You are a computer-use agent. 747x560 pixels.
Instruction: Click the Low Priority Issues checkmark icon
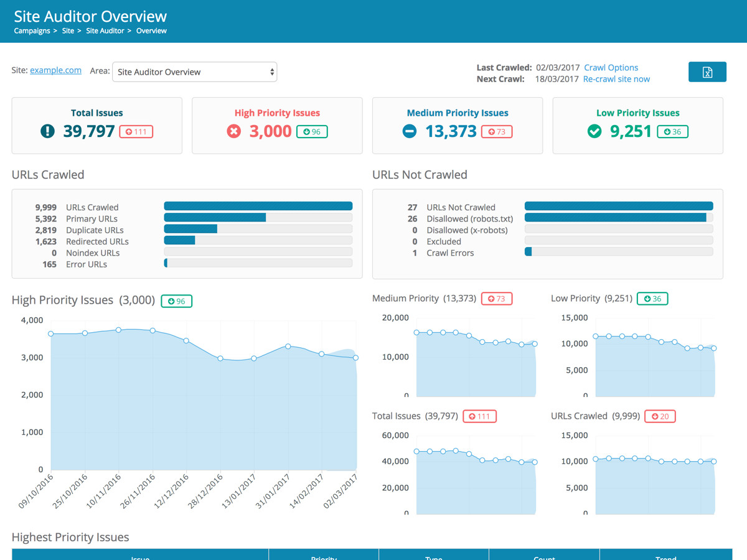pyautogui.click(x=594, y=131)
